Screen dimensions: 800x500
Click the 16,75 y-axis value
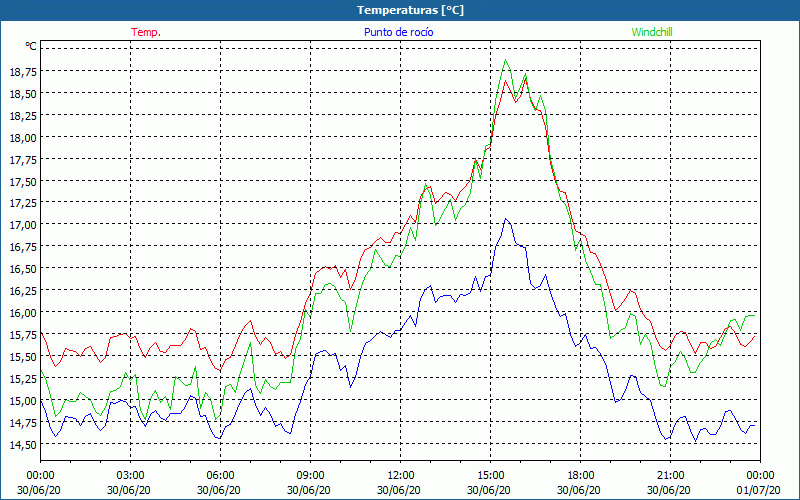23,246
